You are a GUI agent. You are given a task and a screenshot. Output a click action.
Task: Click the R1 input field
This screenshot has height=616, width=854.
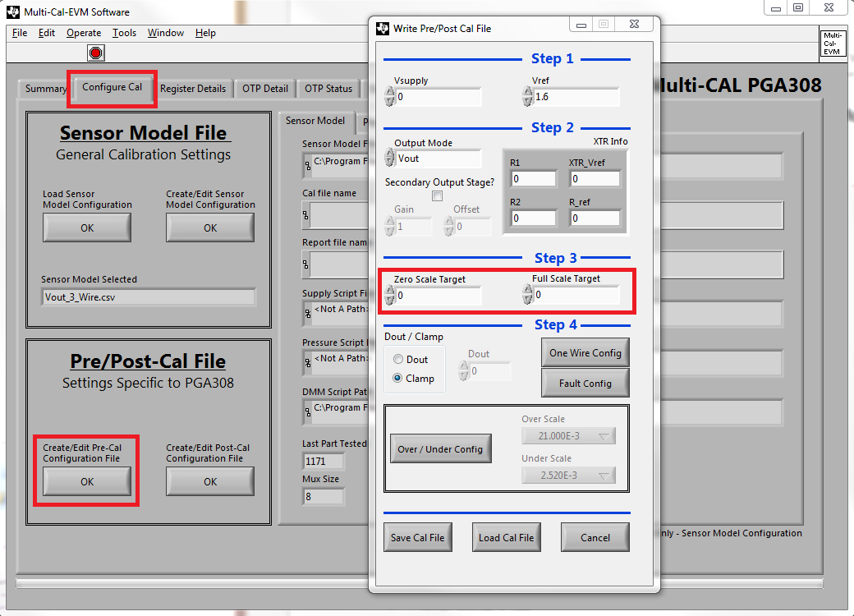pos(533,179)
